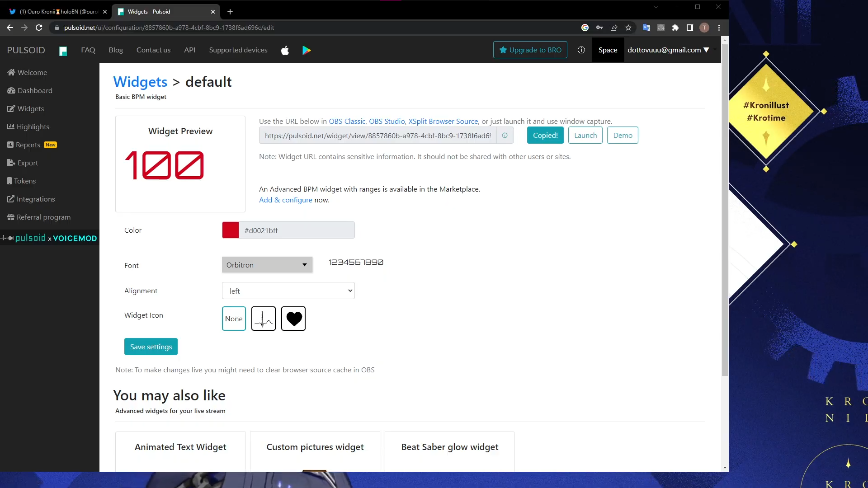Open Referral program in sidebar
The image size is (868, 488).
click(39, 217)
